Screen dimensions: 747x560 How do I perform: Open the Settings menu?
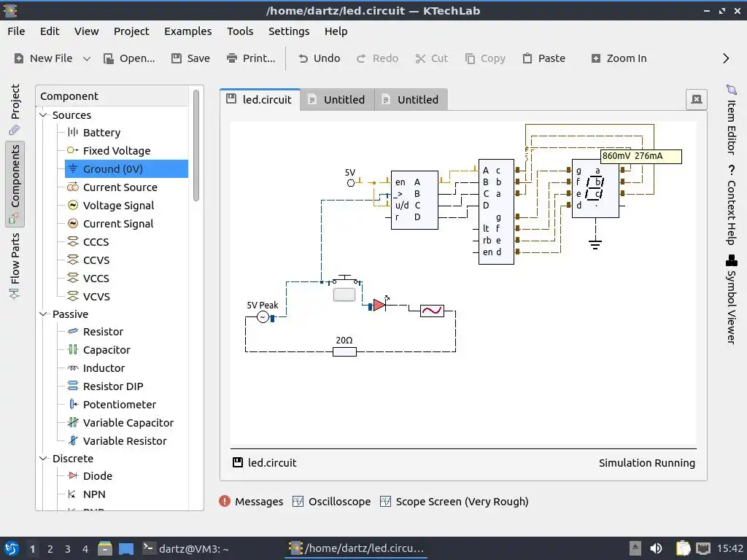pyautogui.click(x=289, y=31)
